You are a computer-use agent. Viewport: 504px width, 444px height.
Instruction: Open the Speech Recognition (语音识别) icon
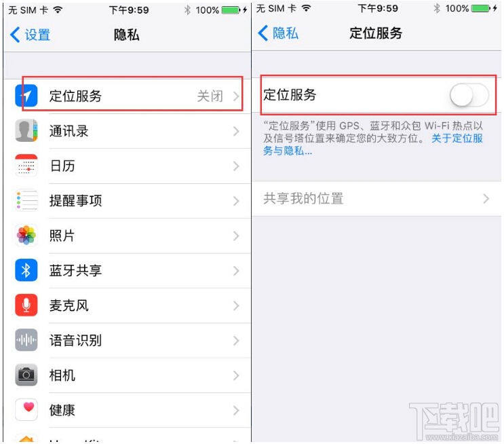click(26, 340)
